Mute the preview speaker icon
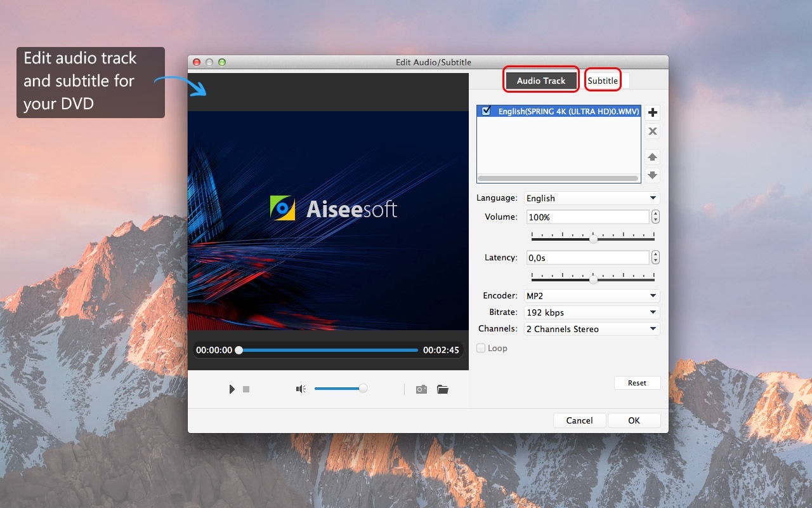The image size is (812, 508). tap(301, 389)
